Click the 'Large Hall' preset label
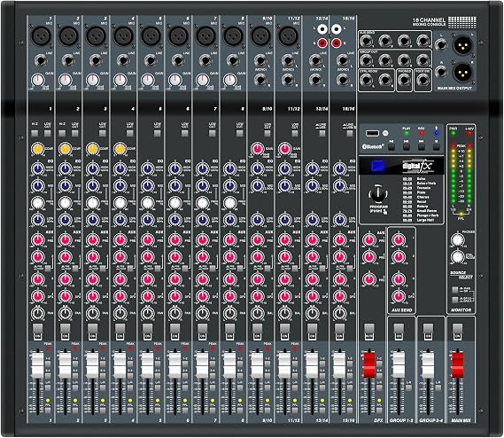The width and height of the screenshot is (504, 438). (425, 220)
